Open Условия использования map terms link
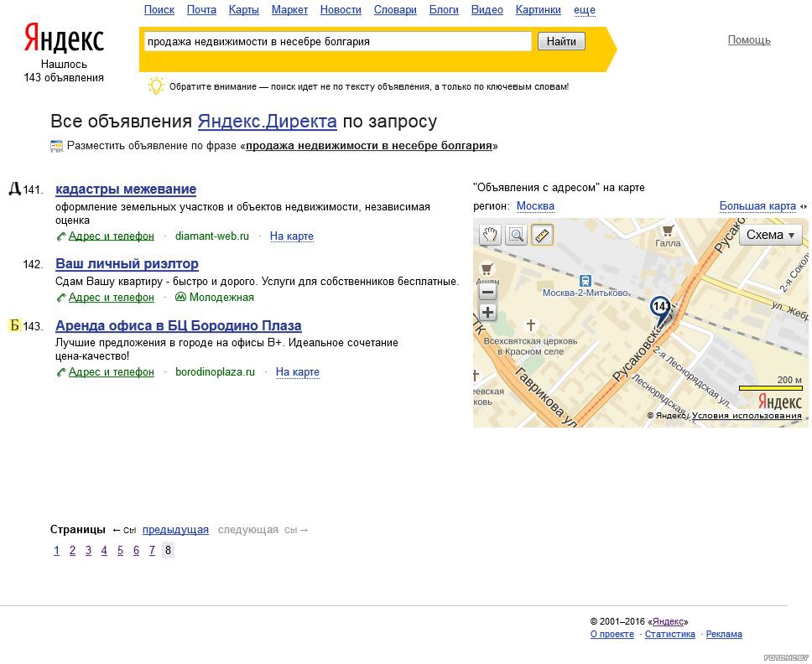This screenshot has height=664, width=812. (x=747, y=416)
